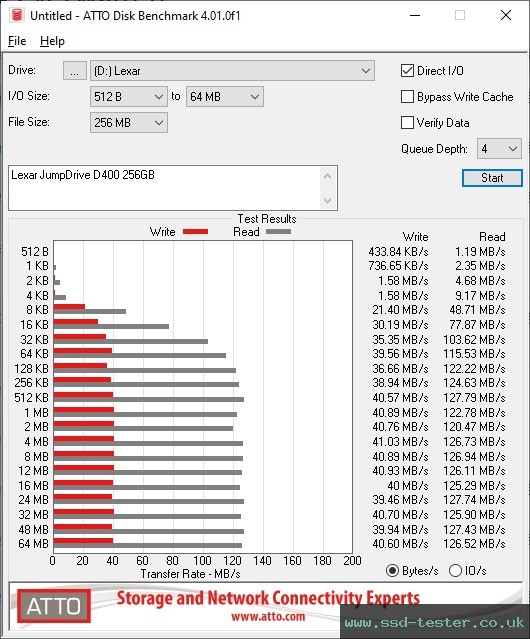Screen dimensions: 530x639
Task: Open the File Size 256 MB dropdown
Action: (129, 123)
